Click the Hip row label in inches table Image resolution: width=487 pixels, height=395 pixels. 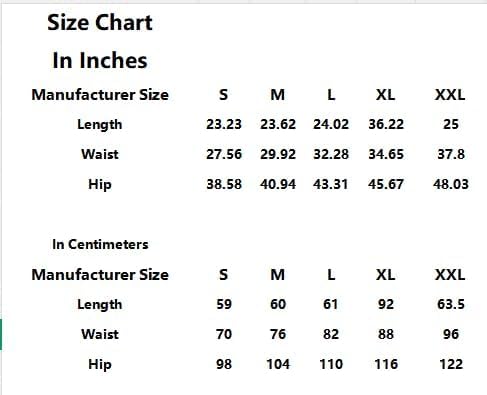tap(100, 185)
